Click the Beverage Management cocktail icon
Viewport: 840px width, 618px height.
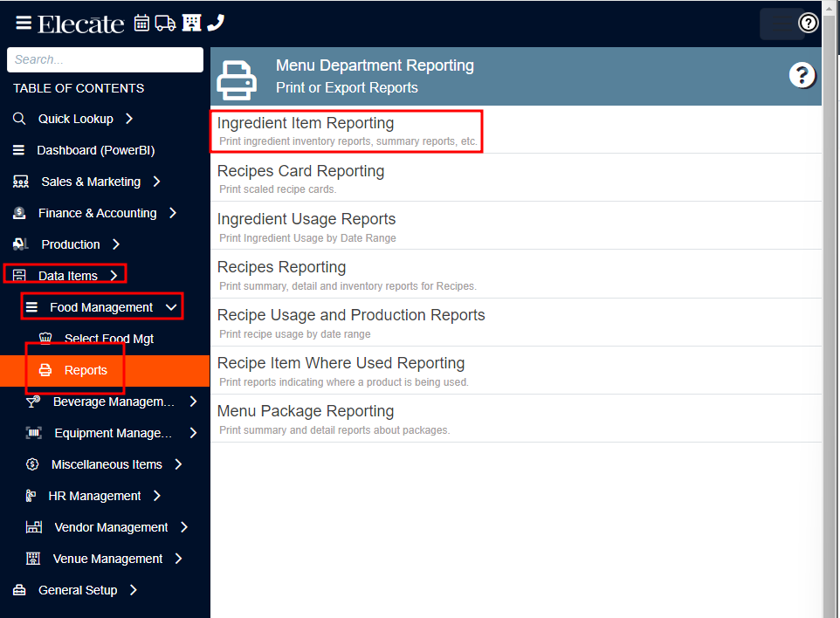coord(33,402)
